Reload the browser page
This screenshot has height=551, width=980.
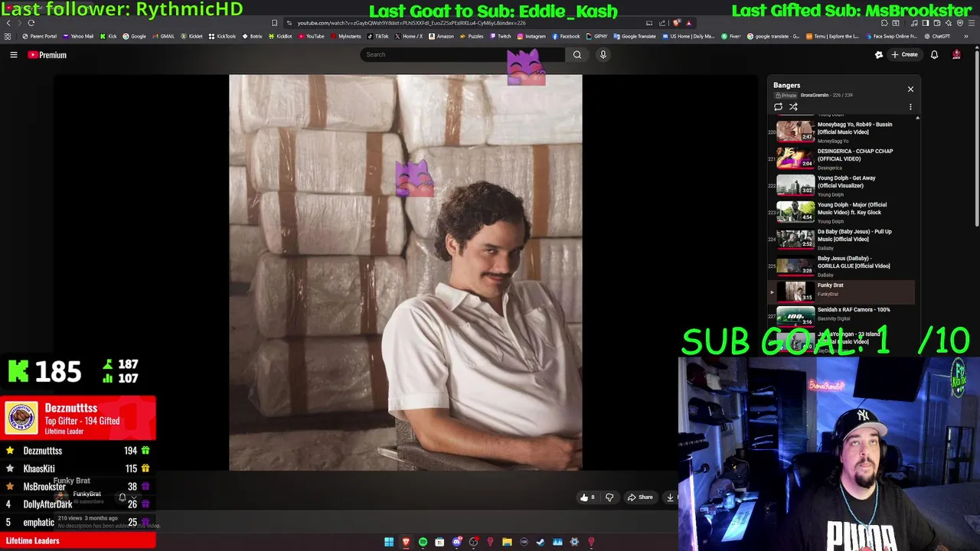31,23
